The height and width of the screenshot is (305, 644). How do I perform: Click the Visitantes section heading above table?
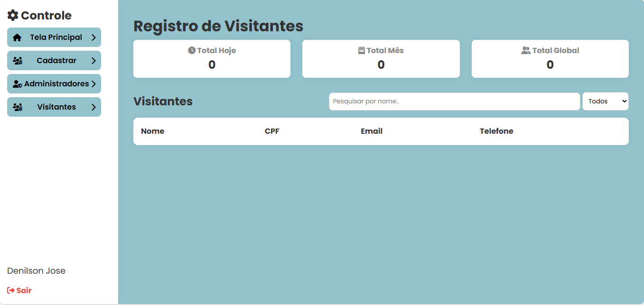(x=163, y=101)
